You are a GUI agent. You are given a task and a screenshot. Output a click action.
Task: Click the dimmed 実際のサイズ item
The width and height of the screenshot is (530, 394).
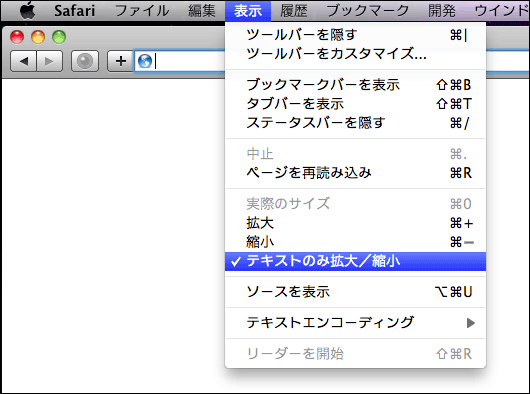pos(356,204)
